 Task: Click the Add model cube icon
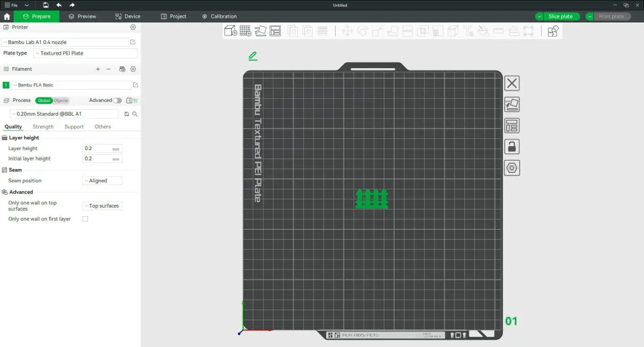pos(231,31)
